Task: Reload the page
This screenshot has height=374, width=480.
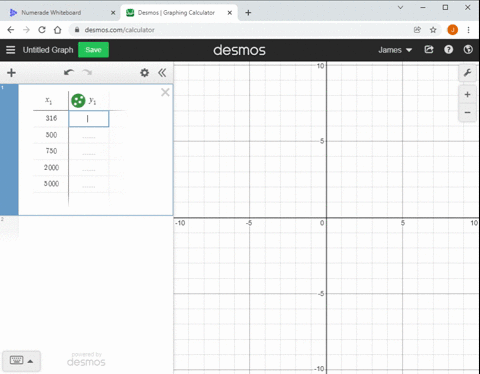Action: point(42,30)
